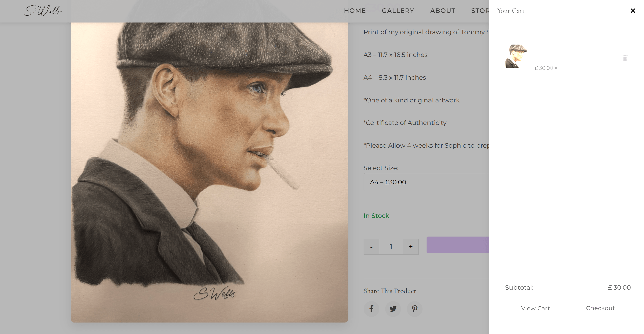Increase quantity with plus button

coord(411,247)
